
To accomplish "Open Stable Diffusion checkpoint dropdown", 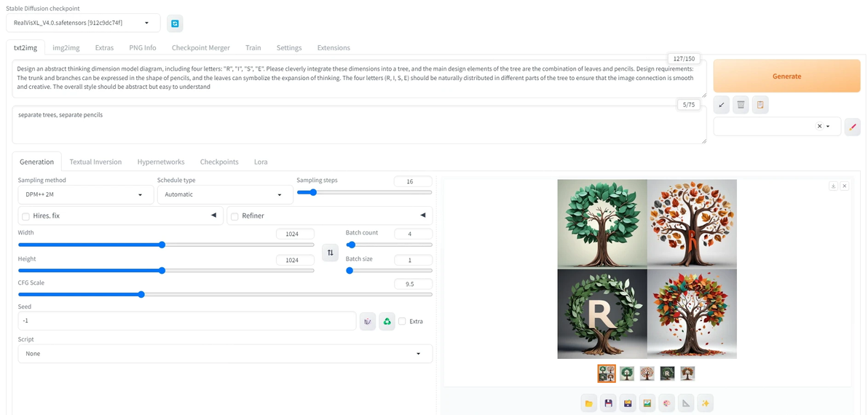I will 84,23.
